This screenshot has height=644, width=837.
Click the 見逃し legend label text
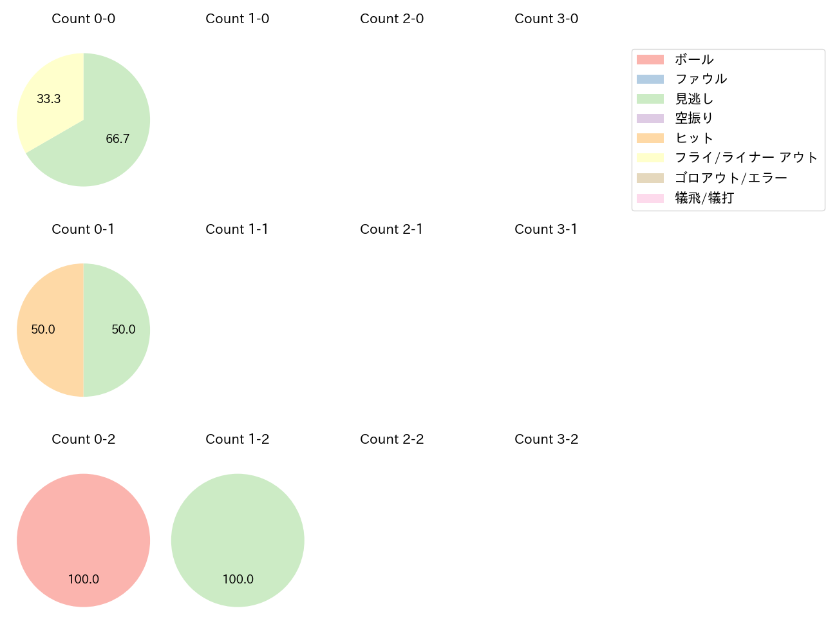(694, 99)
